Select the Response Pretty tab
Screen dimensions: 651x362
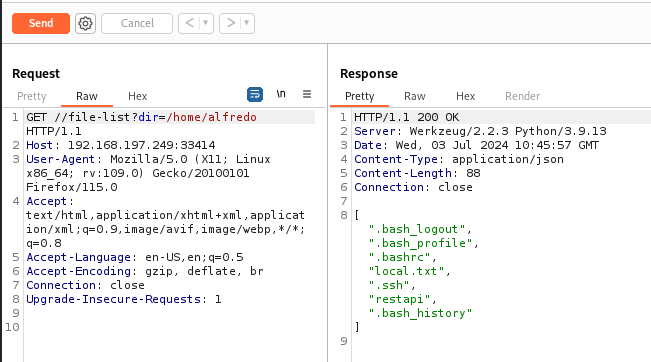click(x=360, y=96)
